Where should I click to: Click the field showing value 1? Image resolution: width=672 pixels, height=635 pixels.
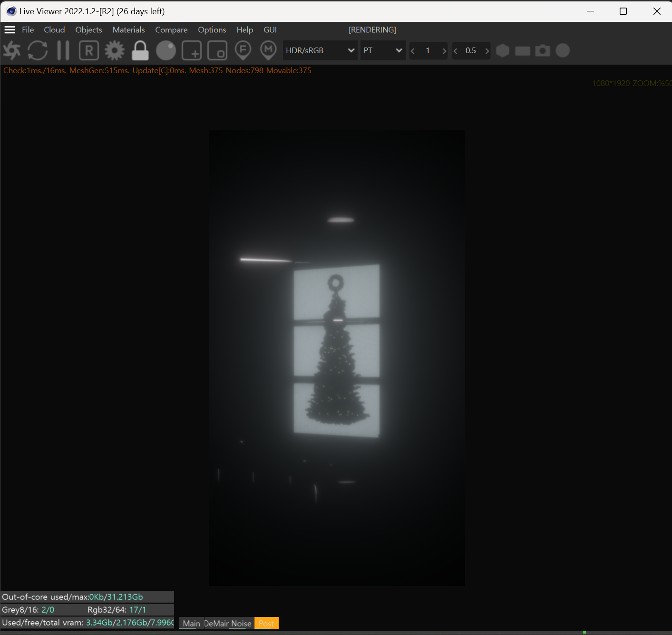pyautogui.click(x=428, y=50)
